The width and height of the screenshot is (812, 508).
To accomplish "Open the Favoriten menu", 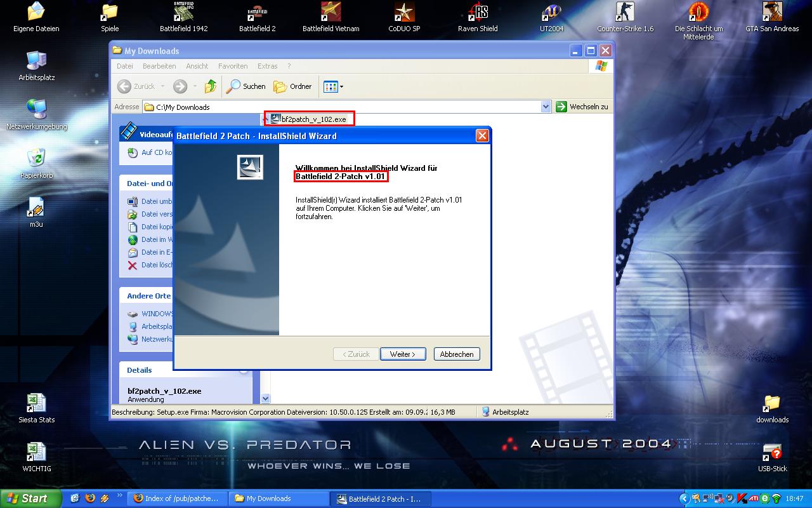I will point(233,66).
